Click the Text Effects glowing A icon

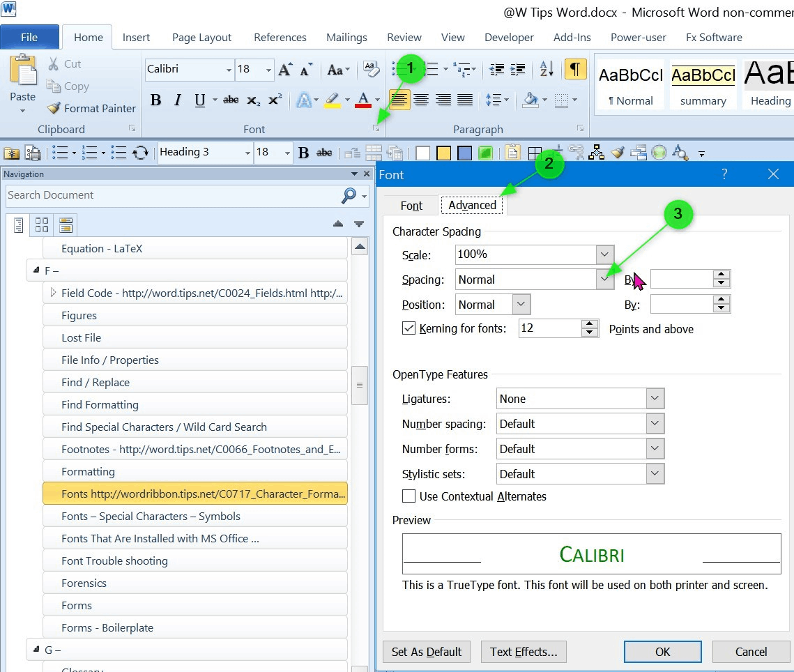pyautogui.click(x=303, y=100)
